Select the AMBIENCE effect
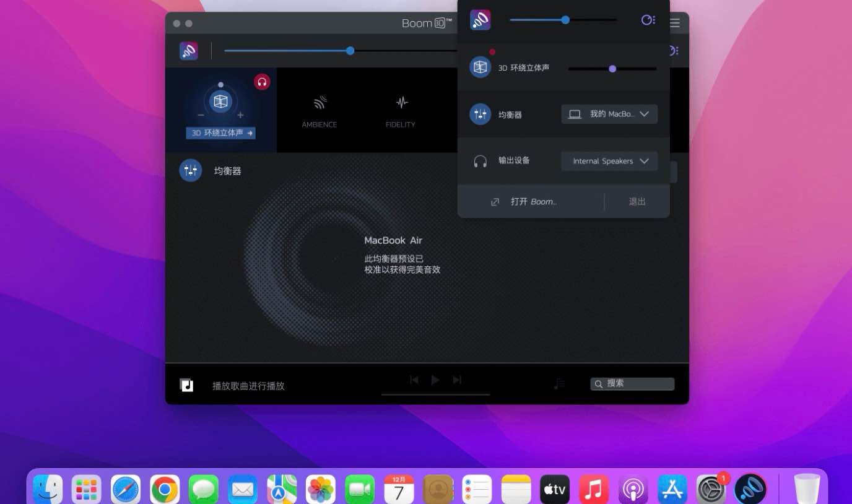Screen dimensions: 852x504 click(x=319, y=111)
